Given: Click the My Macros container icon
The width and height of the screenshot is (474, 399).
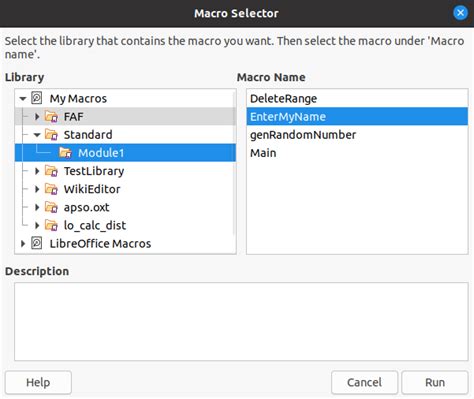Looking at the screenshot, I should [x=36, y=98].
